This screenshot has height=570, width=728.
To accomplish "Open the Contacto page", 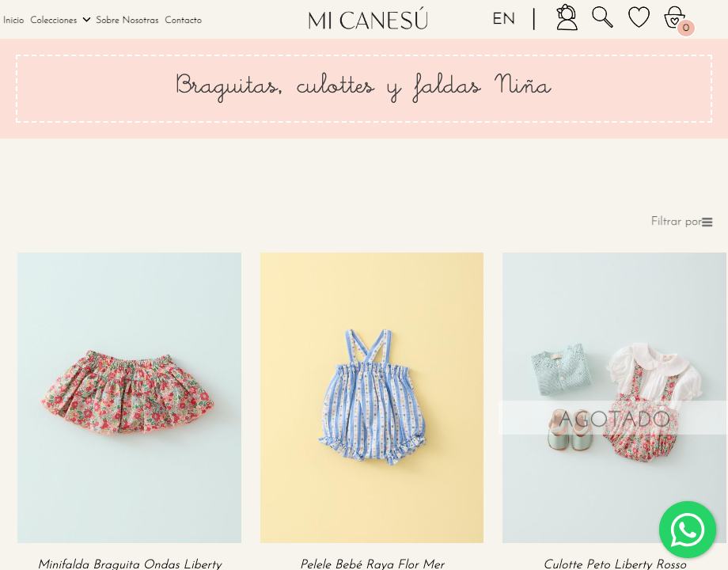I will (x=183, y=20).
